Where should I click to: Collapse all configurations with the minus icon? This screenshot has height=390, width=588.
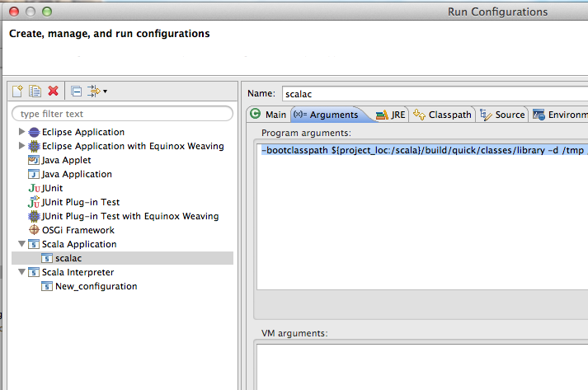76,92
